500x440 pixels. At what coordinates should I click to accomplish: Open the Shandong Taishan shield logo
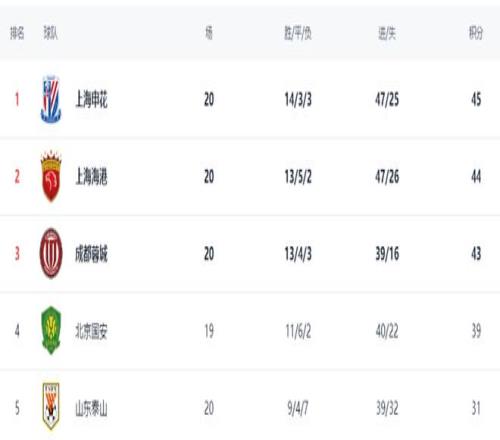51,406
